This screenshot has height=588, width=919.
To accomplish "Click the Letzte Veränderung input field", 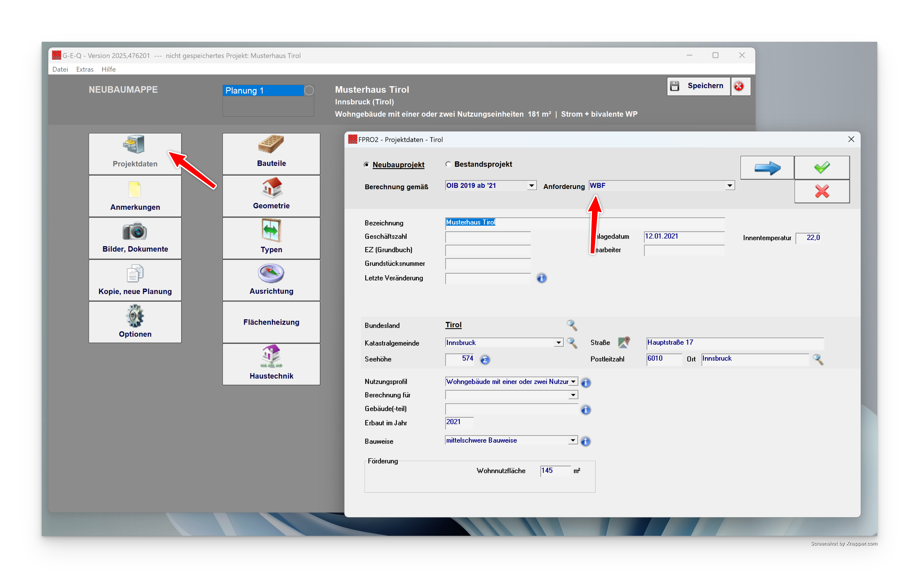I will pyautogui.click(x=487, y=278).
